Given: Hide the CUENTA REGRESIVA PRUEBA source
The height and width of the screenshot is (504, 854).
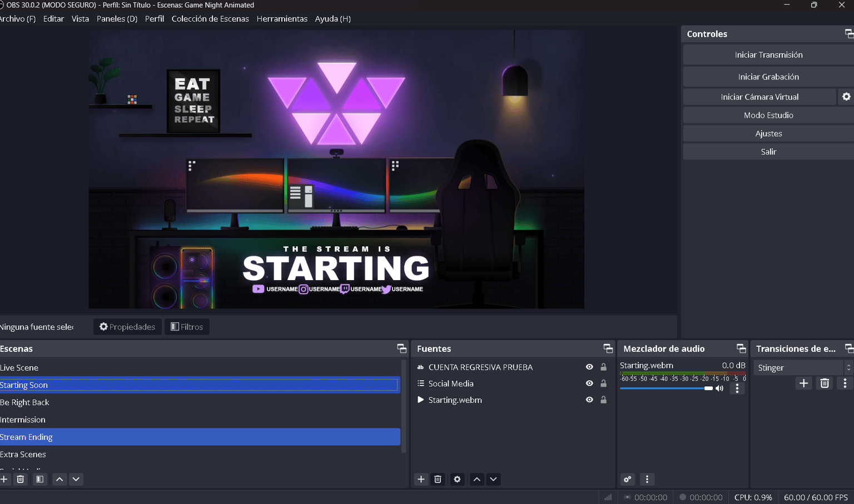Looking at the screenshot, I should coord(589,367).
